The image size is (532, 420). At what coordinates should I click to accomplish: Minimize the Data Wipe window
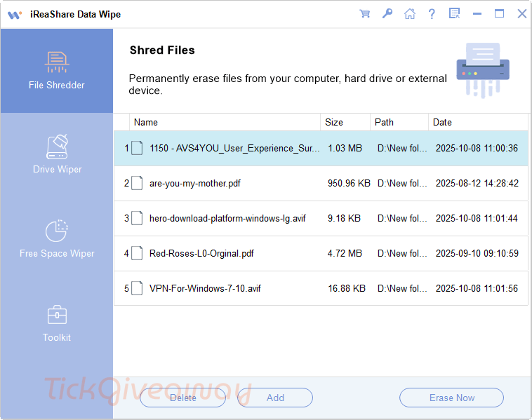click(x=477, y=14)
